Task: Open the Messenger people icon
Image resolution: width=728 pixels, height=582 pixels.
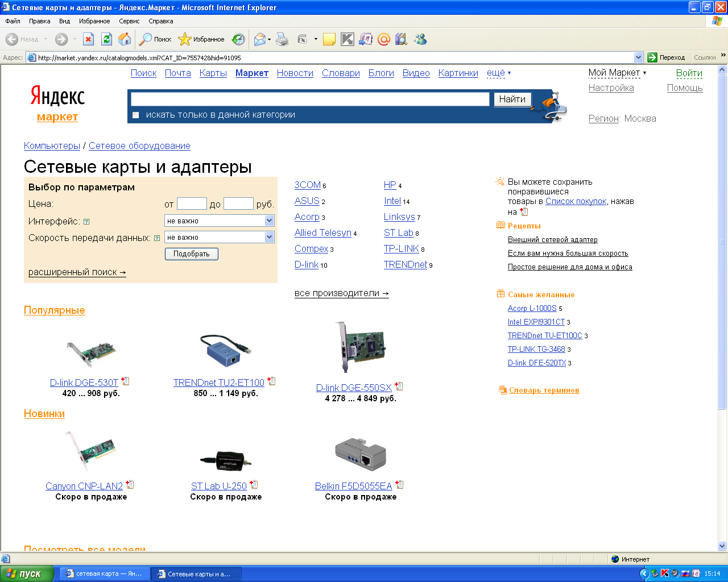Action: coord(420,39)
